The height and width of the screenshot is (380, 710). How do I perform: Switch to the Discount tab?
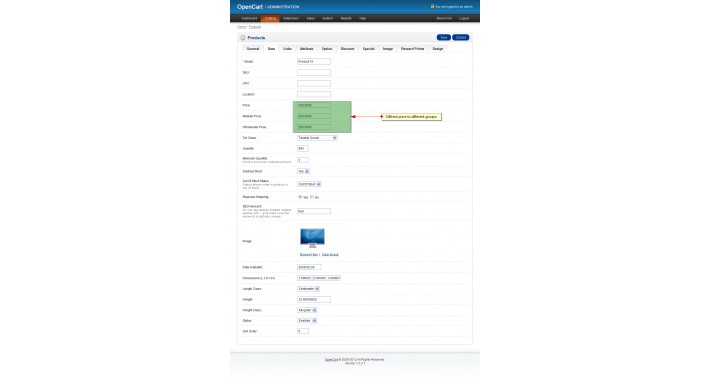pos(347,48)
